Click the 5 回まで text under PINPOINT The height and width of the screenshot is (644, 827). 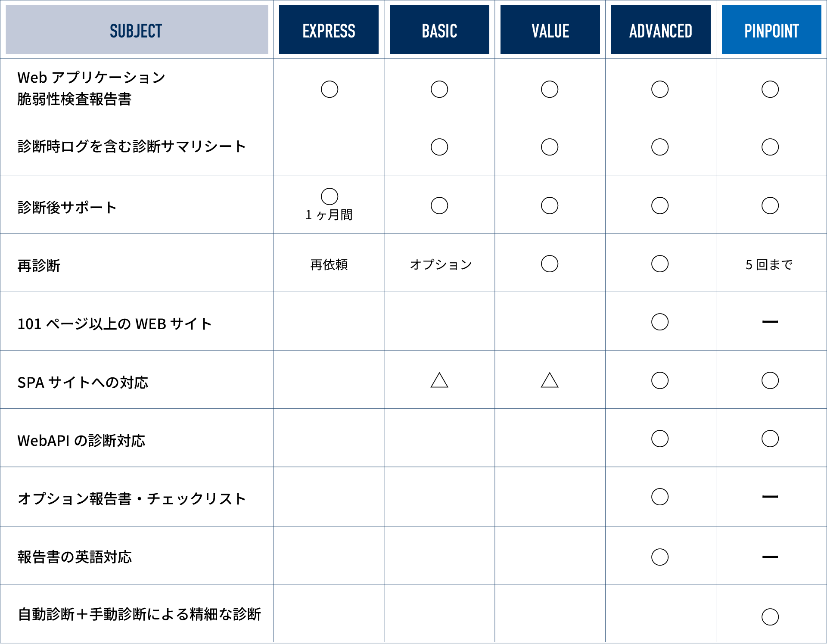click(x=769, y=264)
